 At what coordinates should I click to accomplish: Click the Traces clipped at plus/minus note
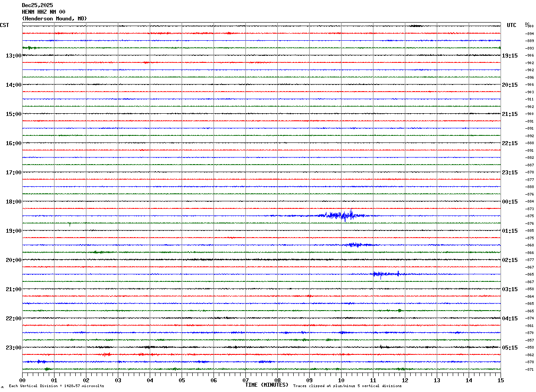347,386
